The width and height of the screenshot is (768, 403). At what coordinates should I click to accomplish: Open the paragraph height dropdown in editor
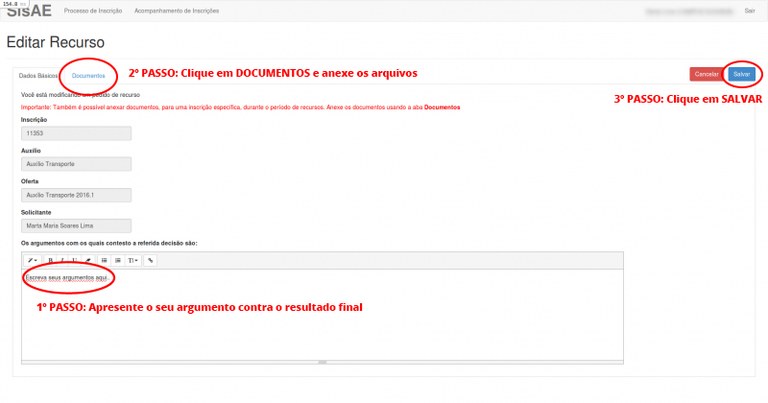point(133,260)
